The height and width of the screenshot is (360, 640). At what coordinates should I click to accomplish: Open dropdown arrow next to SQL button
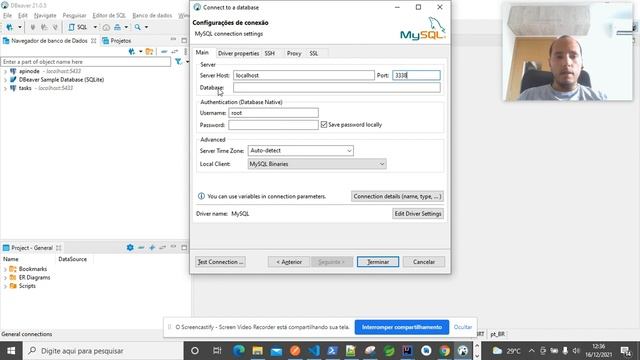pos(95,27)
